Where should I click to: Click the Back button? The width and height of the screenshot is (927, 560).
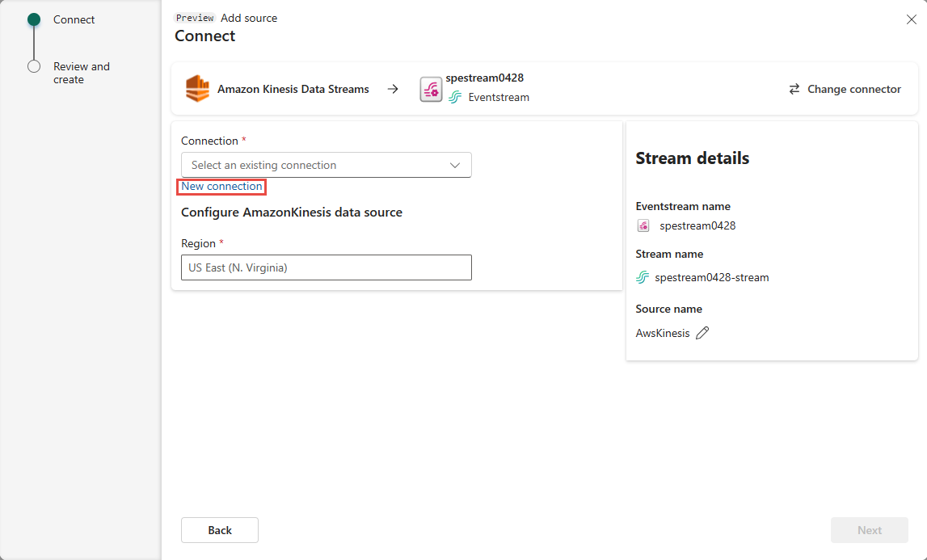coord(219,530)
